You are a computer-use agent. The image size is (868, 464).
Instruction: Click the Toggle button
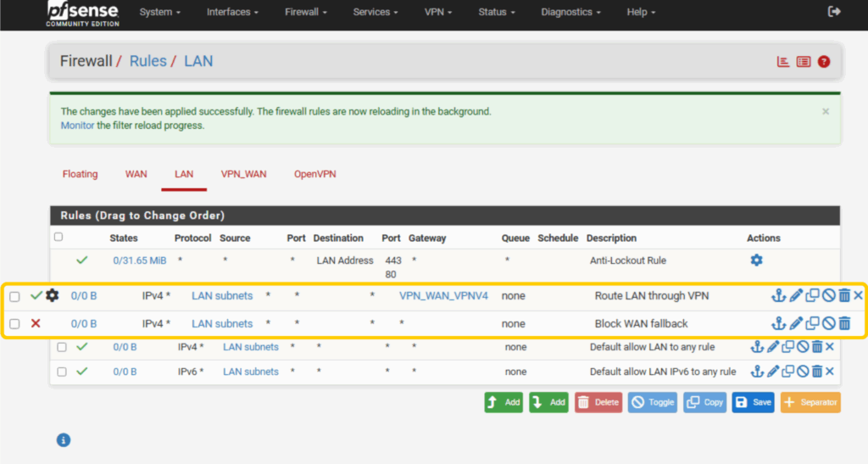pos(652,403)
